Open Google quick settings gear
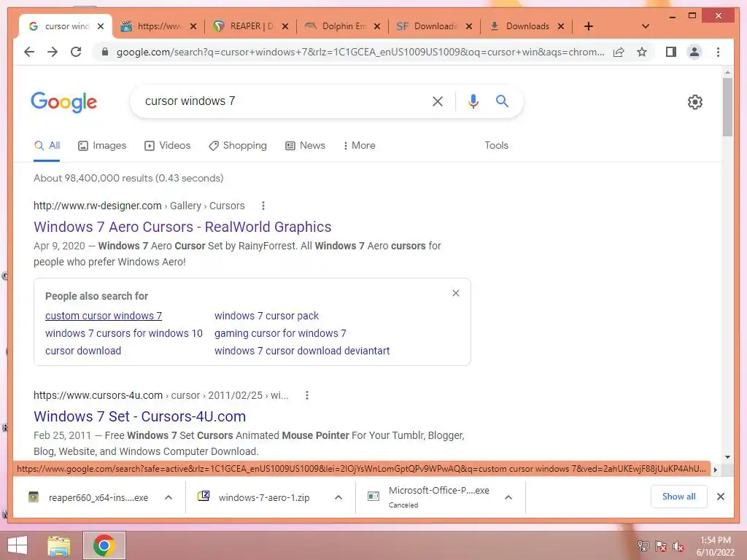 (x=695, y=102)
